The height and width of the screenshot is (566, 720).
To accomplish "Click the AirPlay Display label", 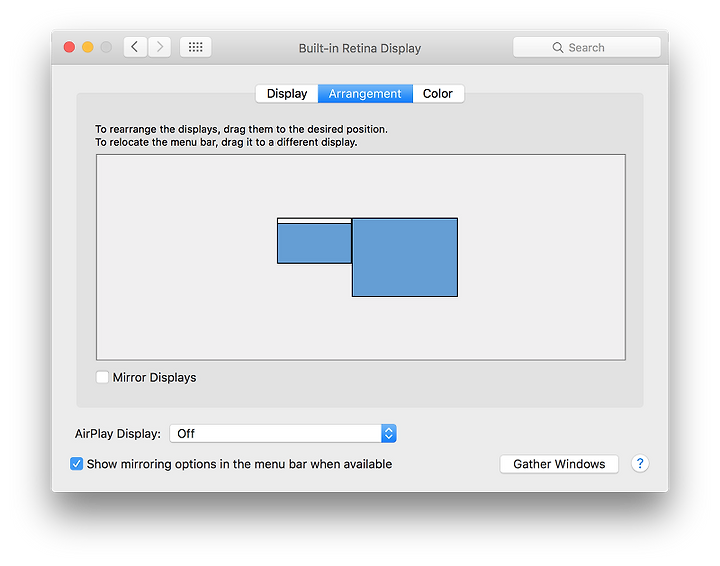I will coord(118,434).
